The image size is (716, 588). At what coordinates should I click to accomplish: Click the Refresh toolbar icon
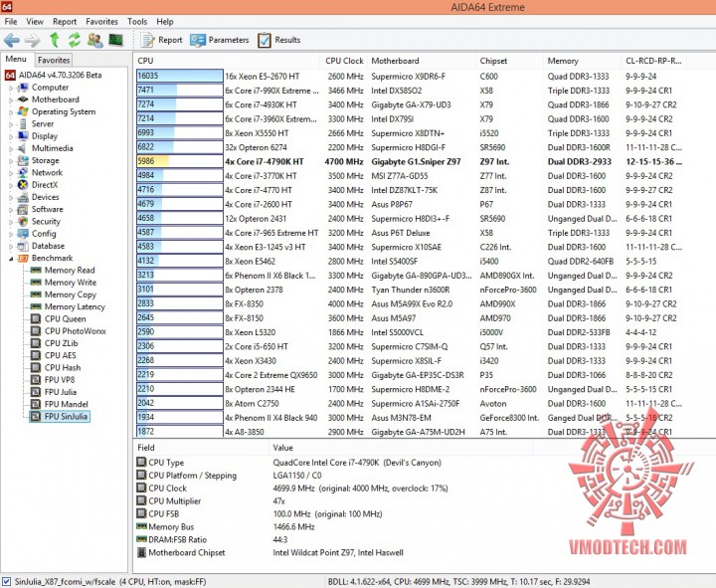75,40
